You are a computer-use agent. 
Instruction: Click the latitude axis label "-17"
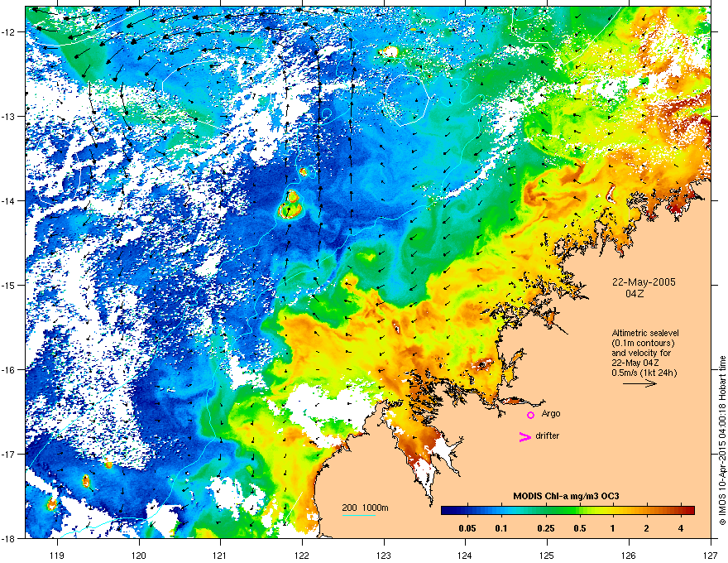click(x=8, y=454)
